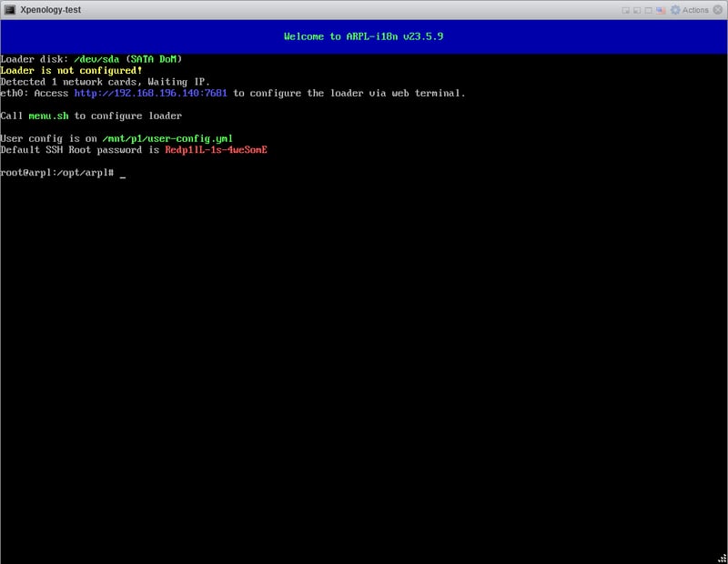The width and height of the screenshot is (728, 564).
Task: Click the Xpenology-test window title
Action: (52, 10)
